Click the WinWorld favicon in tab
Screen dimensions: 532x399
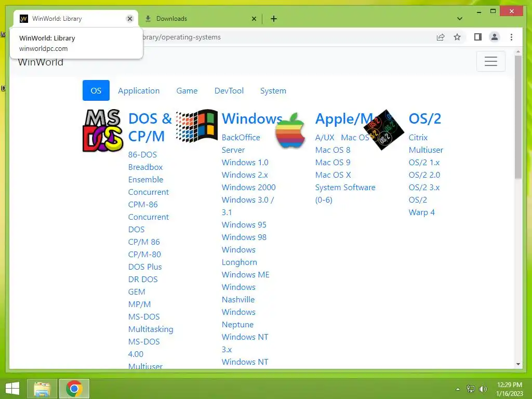pos(24,19)
